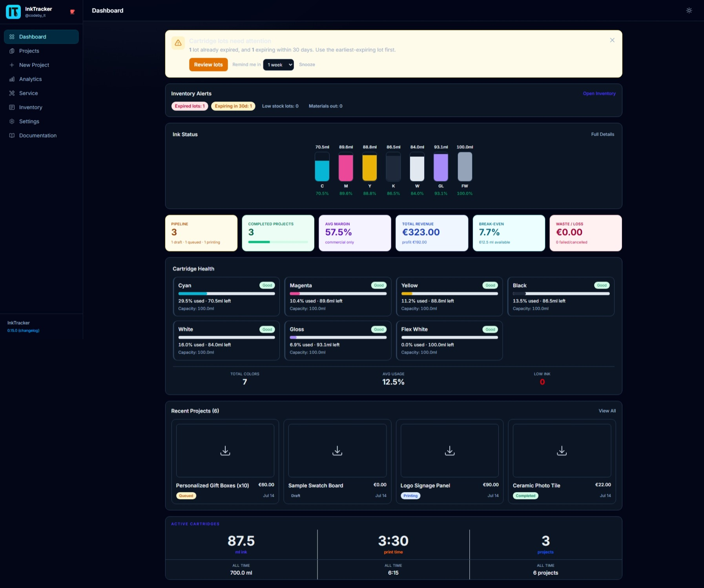Click the Inventory list icon
The height and width of the screenshot is (588, 704).
[x=12, y=107]
